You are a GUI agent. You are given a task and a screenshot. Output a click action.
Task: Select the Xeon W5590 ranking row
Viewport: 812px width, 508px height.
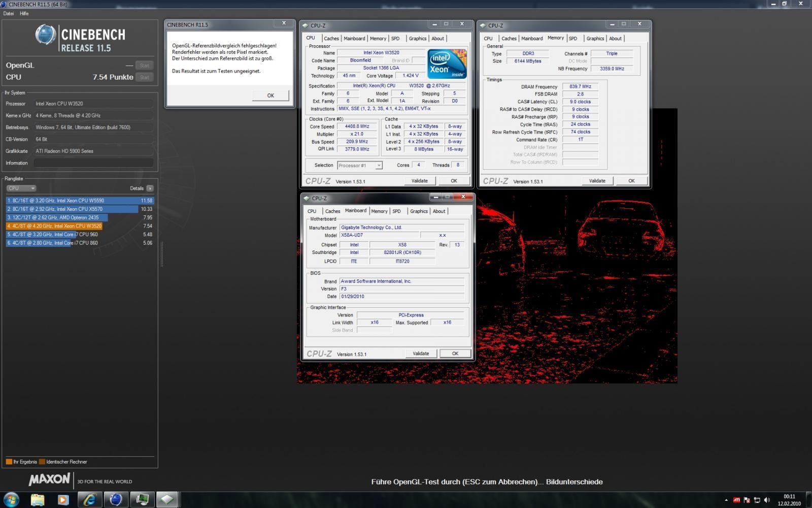pos(80,201)
